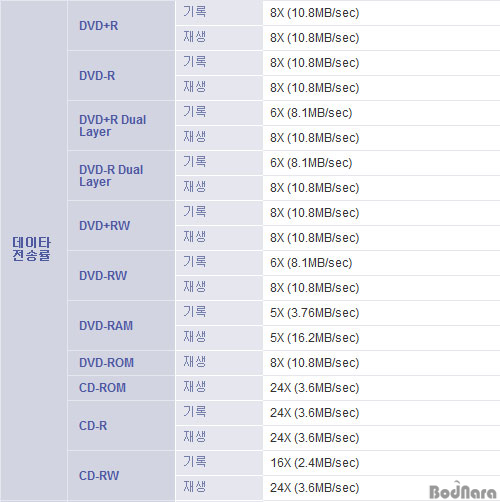Click the DVD-R Dual Layer label
The width and height of the screenshot is (500, 502).
111,176
